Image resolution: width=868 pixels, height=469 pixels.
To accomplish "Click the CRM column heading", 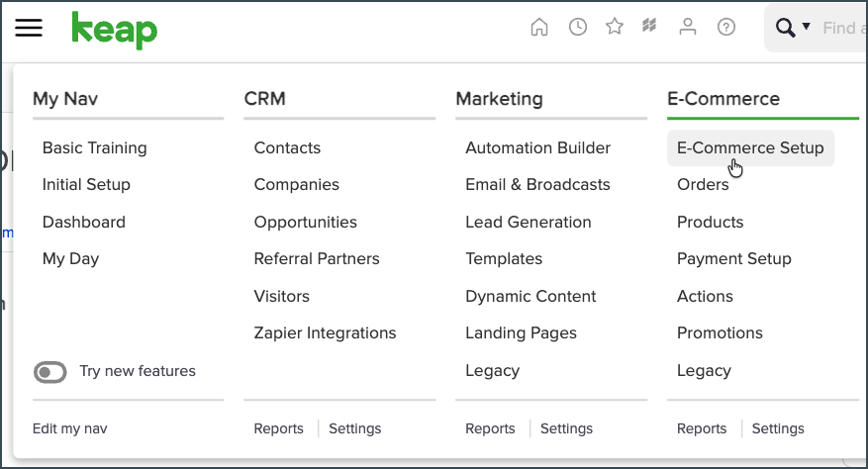I will coord(264,99).
